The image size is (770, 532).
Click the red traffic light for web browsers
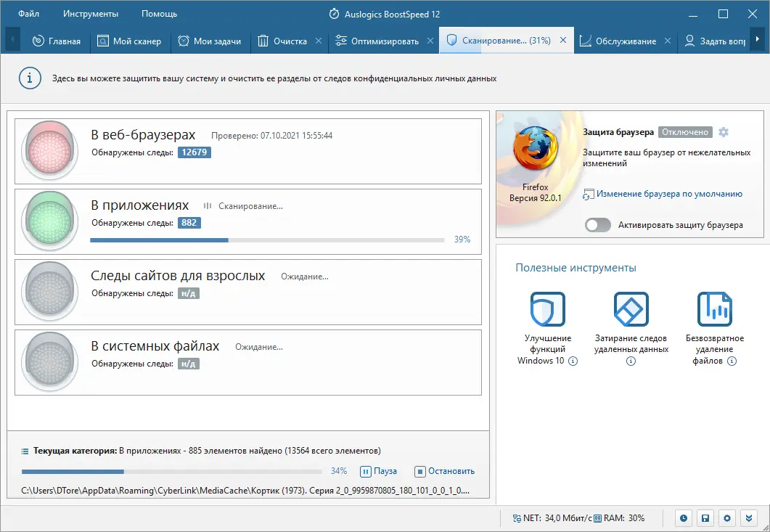(49, 150)
